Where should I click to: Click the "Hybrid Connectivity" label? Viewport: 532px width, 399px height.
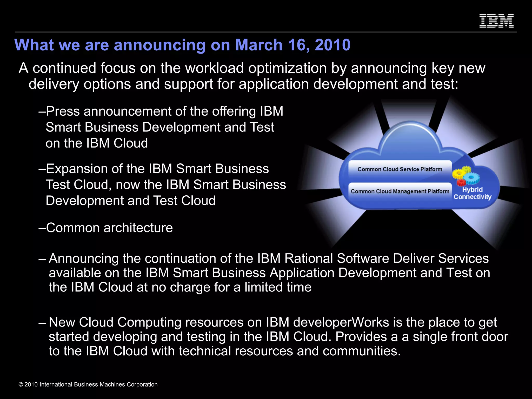473,193
